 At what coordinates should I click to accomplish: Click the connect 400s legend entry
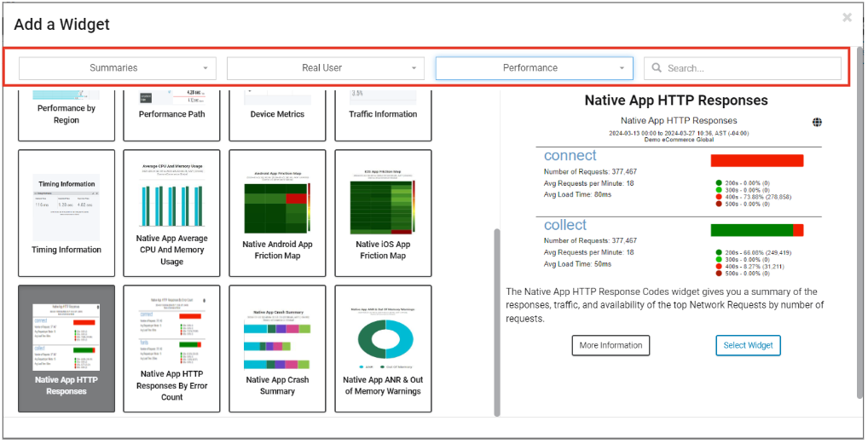point(753,197)
